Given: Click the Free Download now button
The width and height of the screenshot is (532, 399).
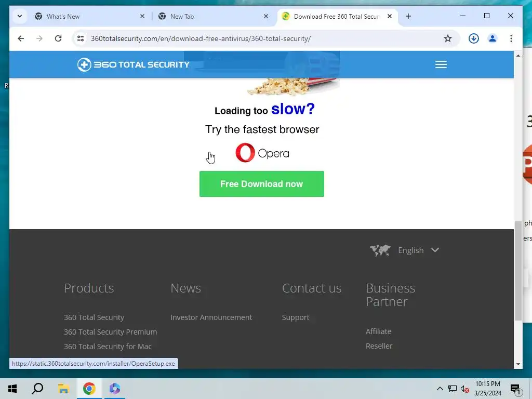Looking at the screenshot, I should pos(262,184).
